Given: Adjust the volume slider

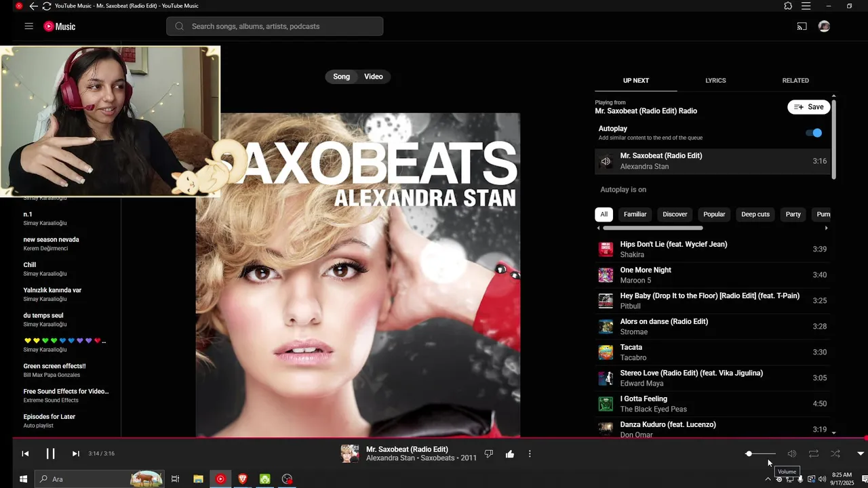Looking at the screenshot, I should (x=761, y=453).
